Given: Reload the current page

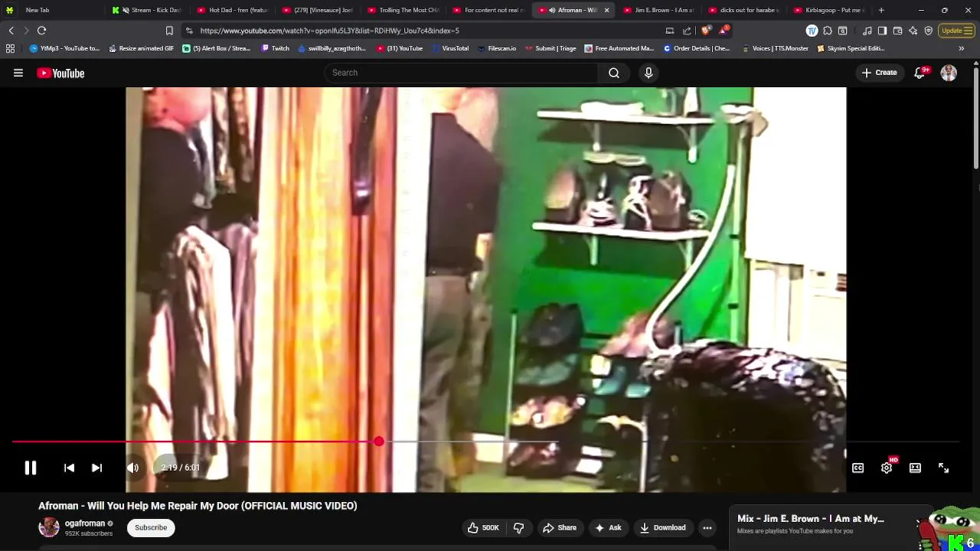Looking at the screenshot, I should [x=41, y=31].
